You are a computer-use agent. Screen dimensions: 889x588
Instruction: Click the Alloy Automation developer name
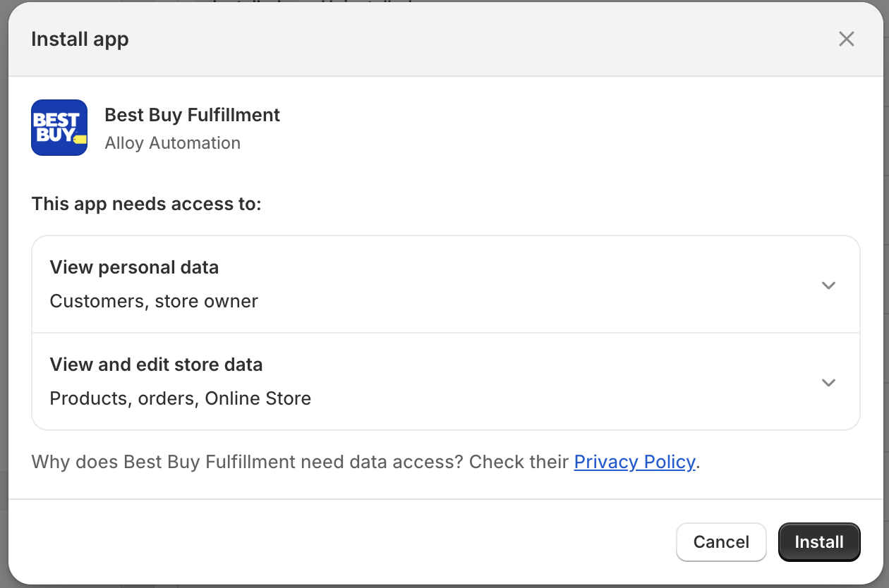click(x=172, y=143)
